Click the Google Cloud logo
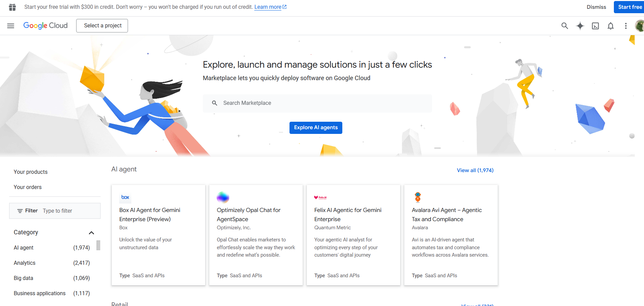Screen dimensions: 644x306 pos(45,26)
